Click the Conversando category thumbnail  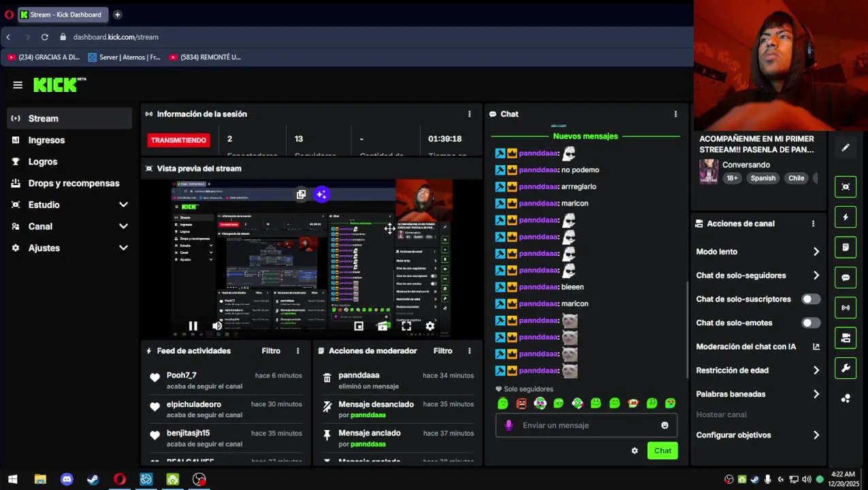click(x=709, y=172)
